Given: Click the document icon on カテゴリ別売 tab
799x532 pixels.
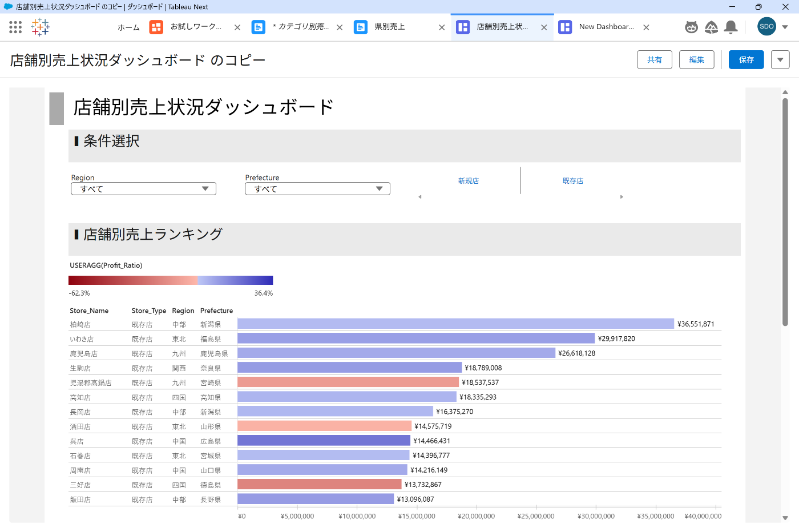Looking at the screenshot, I should point(259,27).
